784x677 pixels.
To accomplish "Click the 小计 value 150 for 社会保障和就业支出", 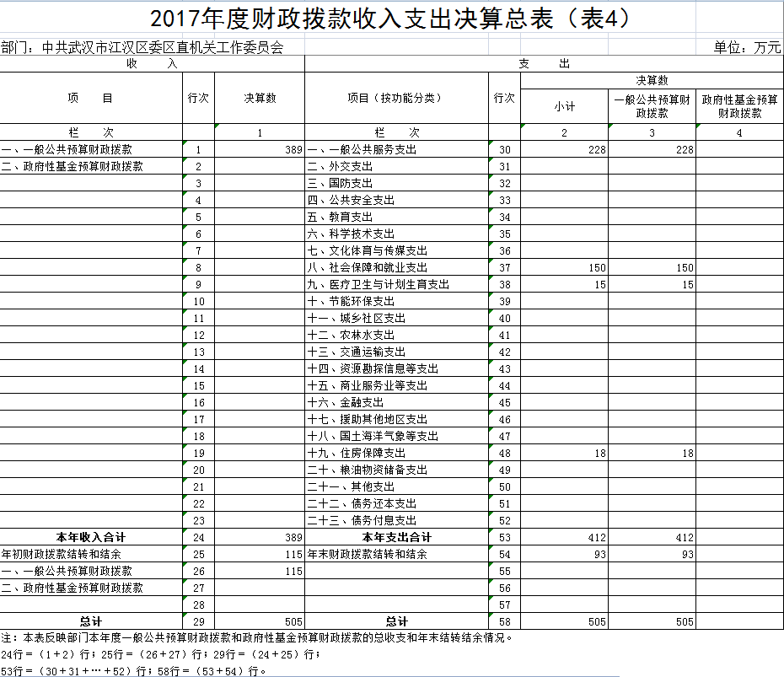I will pyautogui.click(x=564, y=267).
